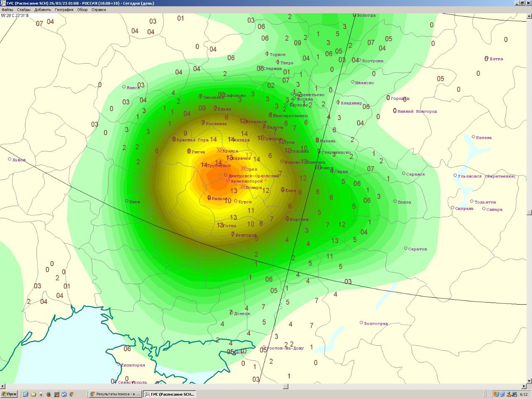Open the Файлы menu
532x399 pixels.
pyautogui.click(x=7, y=10)
